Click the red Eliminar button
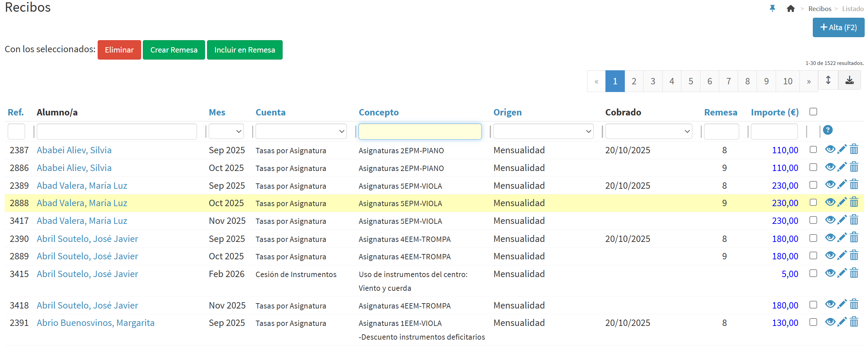The image size is (868, 347). (119, 50)
